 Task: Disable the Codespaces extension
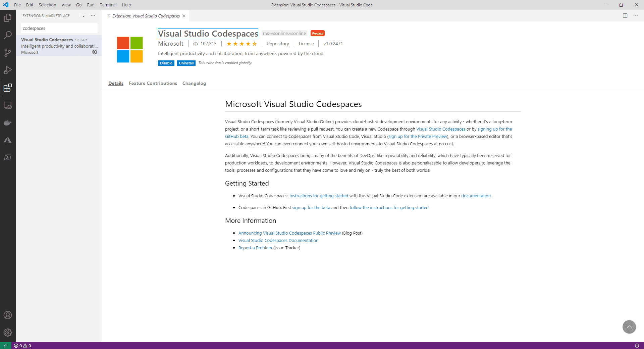click(x=166, y=63)
